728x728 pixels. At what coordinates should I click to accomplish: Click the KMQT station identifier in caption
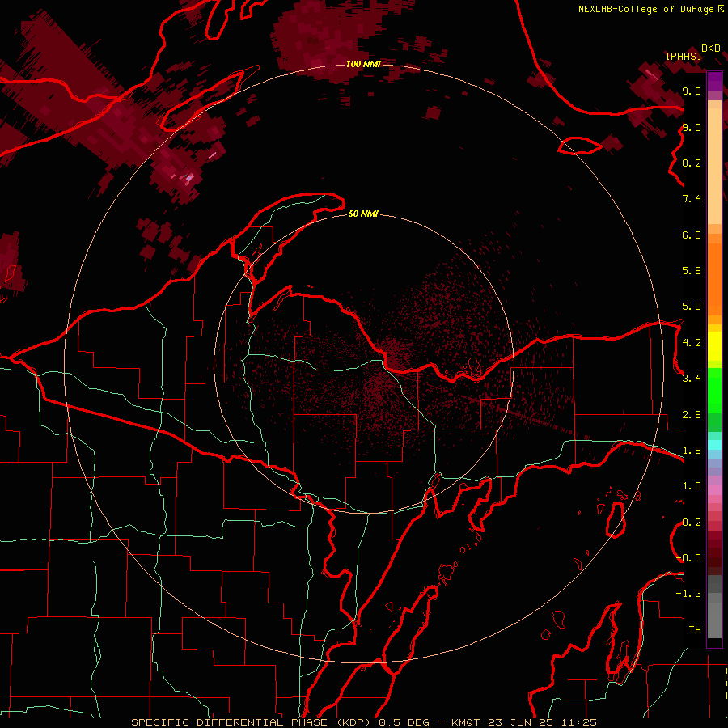click(465, 722)
